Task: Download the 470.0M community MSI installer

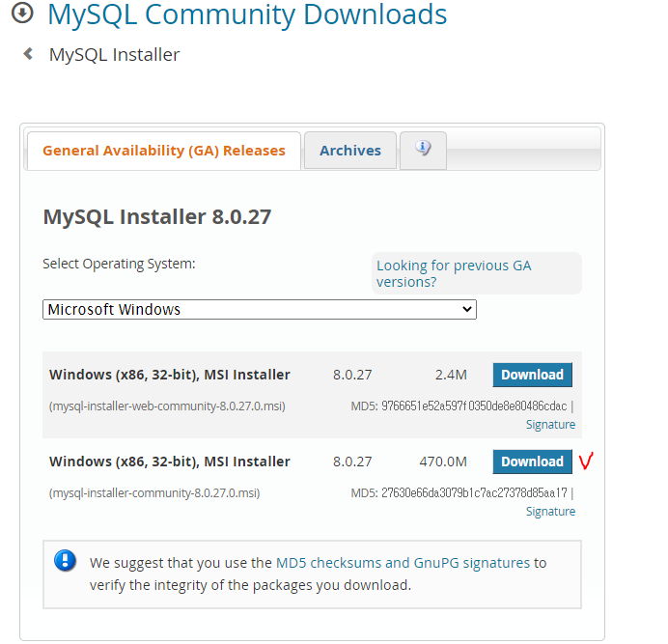Action: 533,462
